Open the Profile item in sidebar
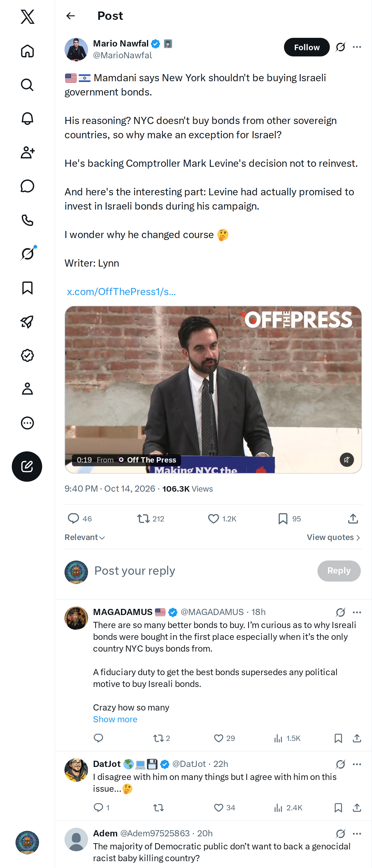Screen dimensions: 372x868 tap(27, 389)
